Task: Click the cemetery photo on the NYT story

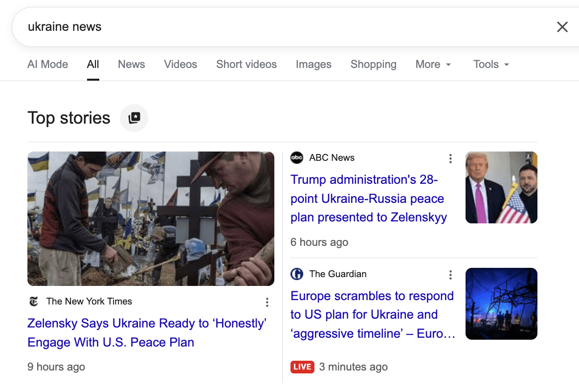Action: [151, 218]
